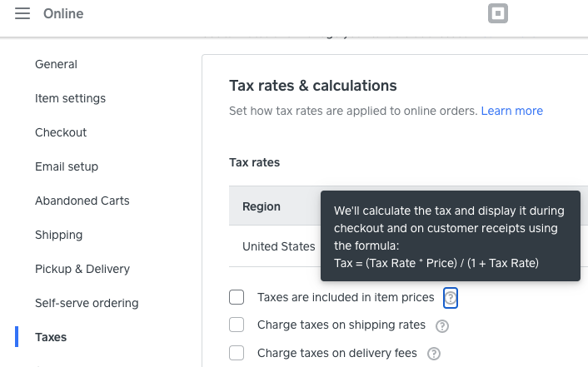Click the Learn more link
The width and height of the screenshot is (588, 367).
pyautogui.click(x=511, y=111)
